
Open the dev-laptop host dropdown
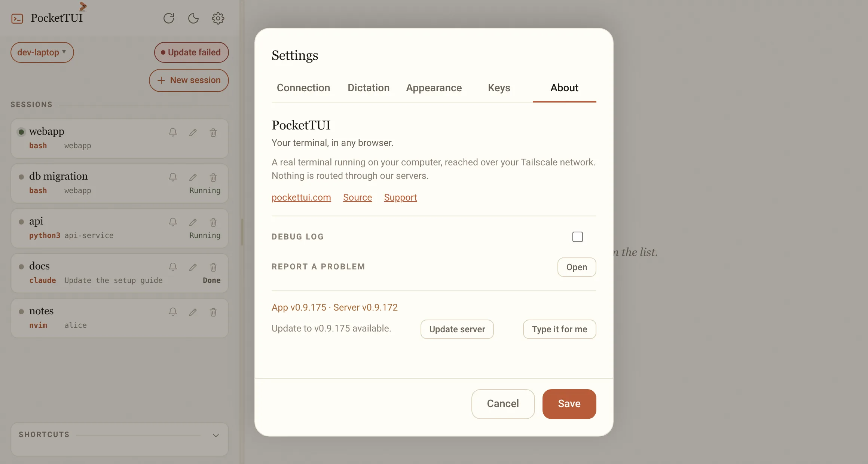[x=42, y=52]
